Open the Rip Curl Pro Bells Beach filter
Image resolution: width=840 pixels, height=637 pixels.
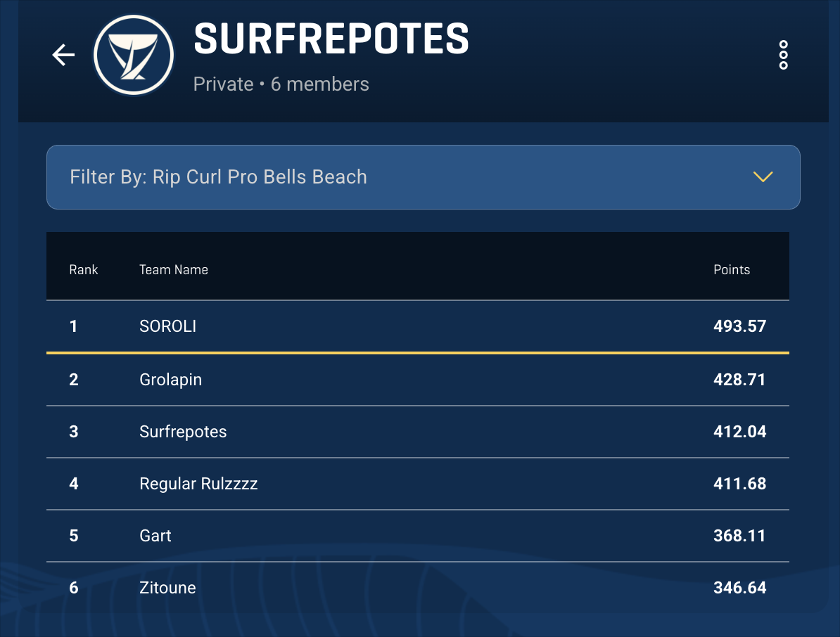pos(218,177)
